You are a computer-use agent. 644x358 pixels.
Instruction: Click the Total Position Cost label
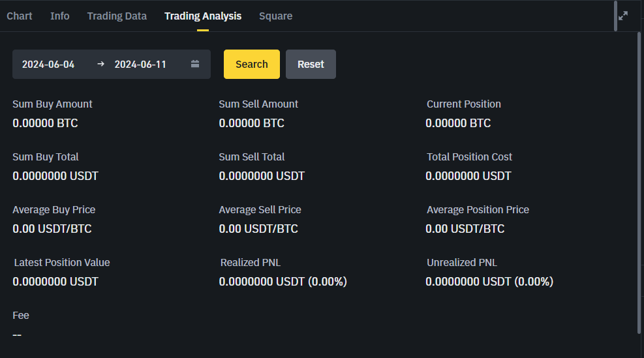(x=469, y=157)
